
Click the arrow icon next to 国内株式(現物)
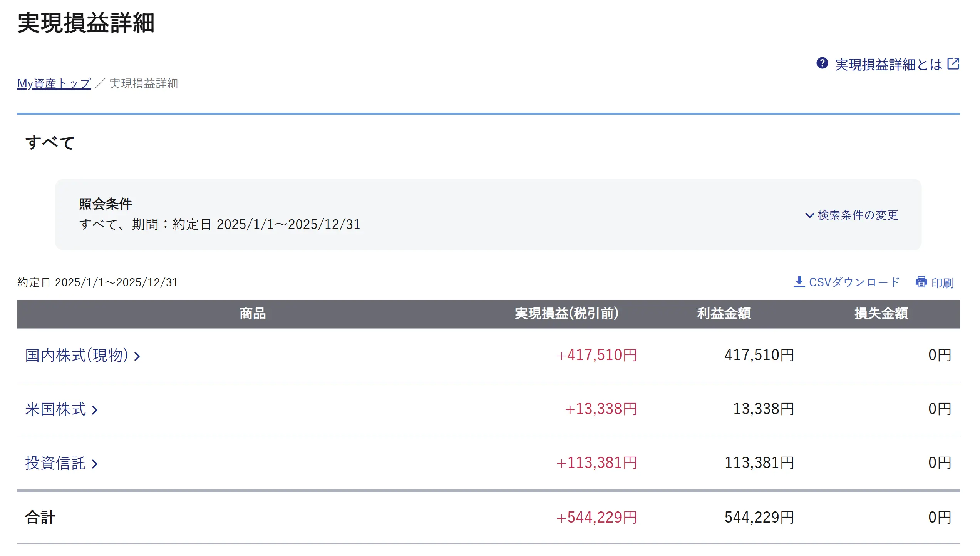[x=137, y=356]
